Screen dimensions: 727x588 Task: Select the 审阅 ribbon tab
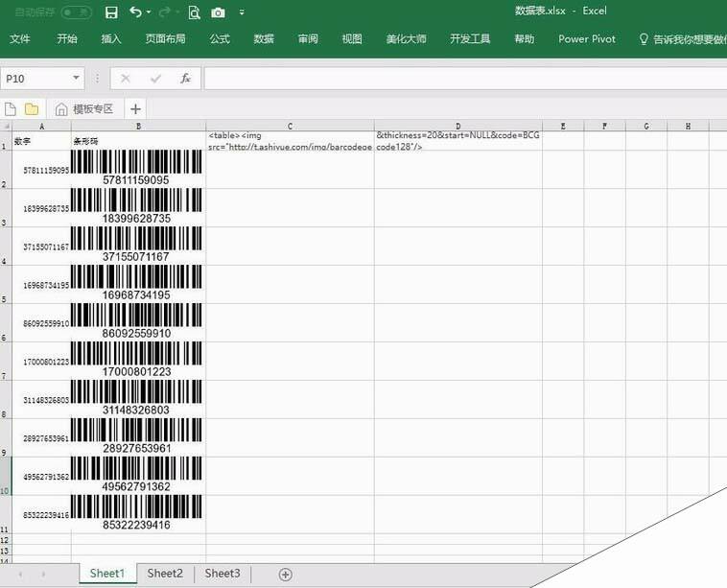[308, 39]
